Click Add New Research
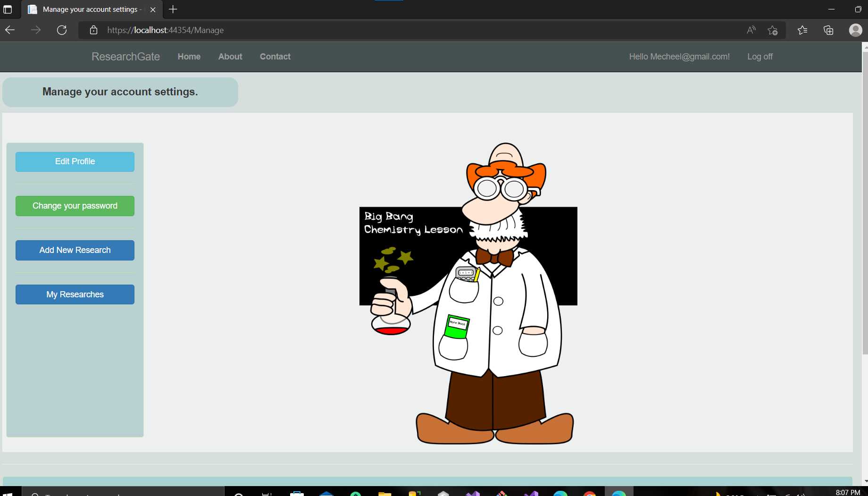Viewport: 868px width, 496px height. click(75, 250)
